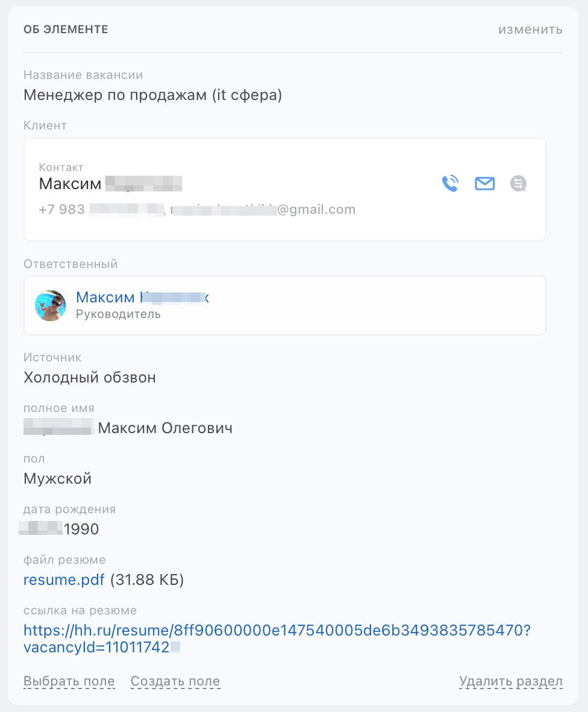This screenshot has height=712, width=588.
Task: Click the source value Холодный обзвон
Action: click(89, 378)
